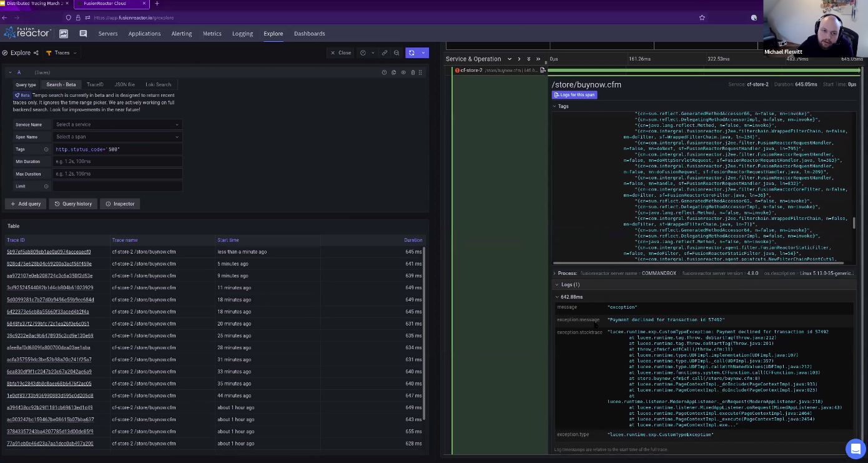Open query row help clock icon
Viewport: 868px width, 463px height.
(384, 72)
